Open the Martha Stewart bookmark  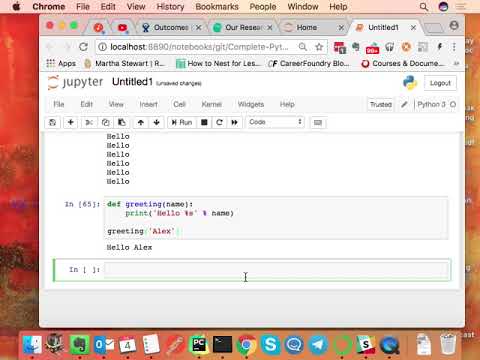[124, 63]
